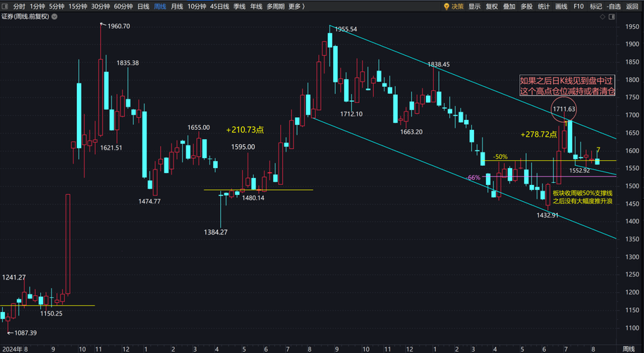Click the 1432.91 low price label
Viewport: 644px width, 353px height.
(547, 215)
